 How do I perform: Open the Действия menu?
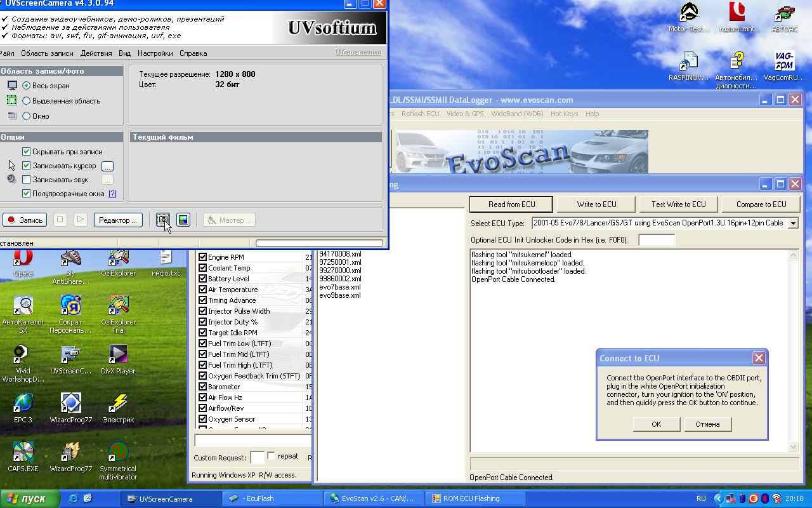pos(96,53)
